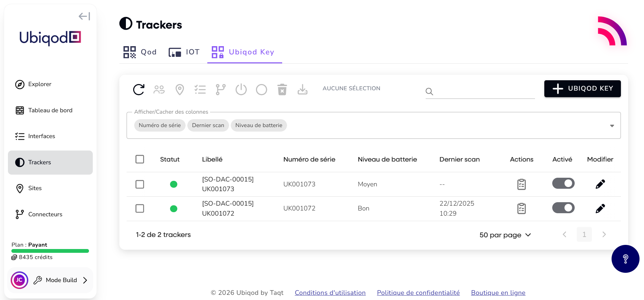Toggle the Activé switch for UK001073
Viewport: 644px width, 300px height.
(563, 183)
